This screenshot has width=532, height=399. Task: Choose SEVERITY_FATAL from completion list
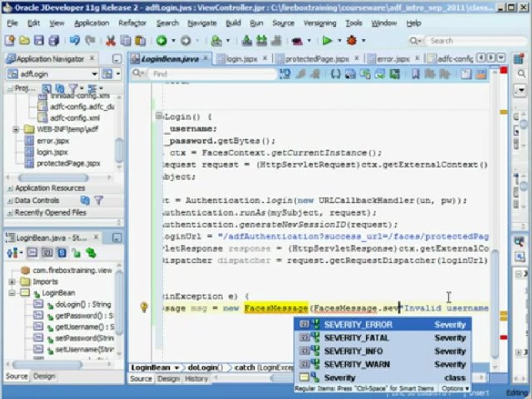click(382, 338)
